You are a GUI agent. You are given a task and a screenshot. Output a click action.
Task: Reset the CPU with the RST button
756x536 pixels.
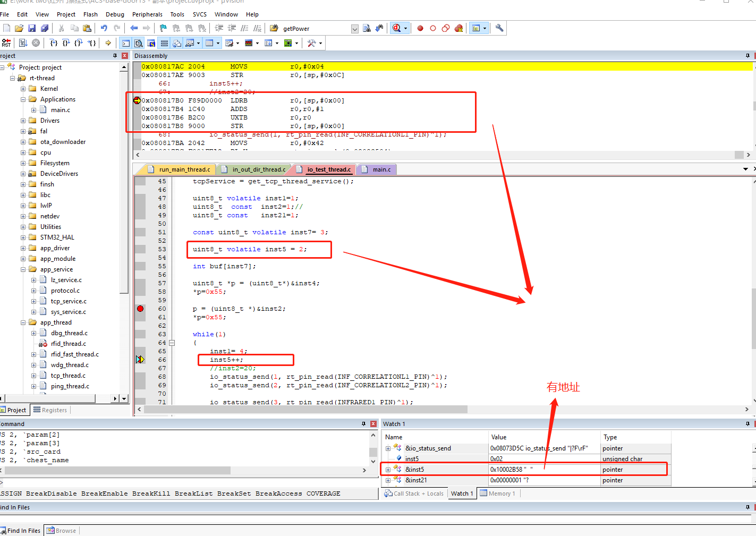tap(6, 43)
